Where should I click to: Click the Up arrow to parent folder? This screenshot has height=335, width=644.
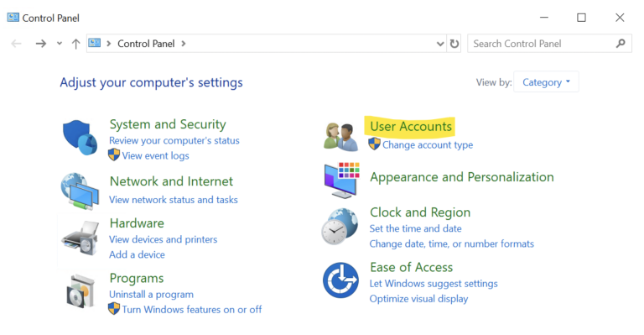(x=75, y=44)
